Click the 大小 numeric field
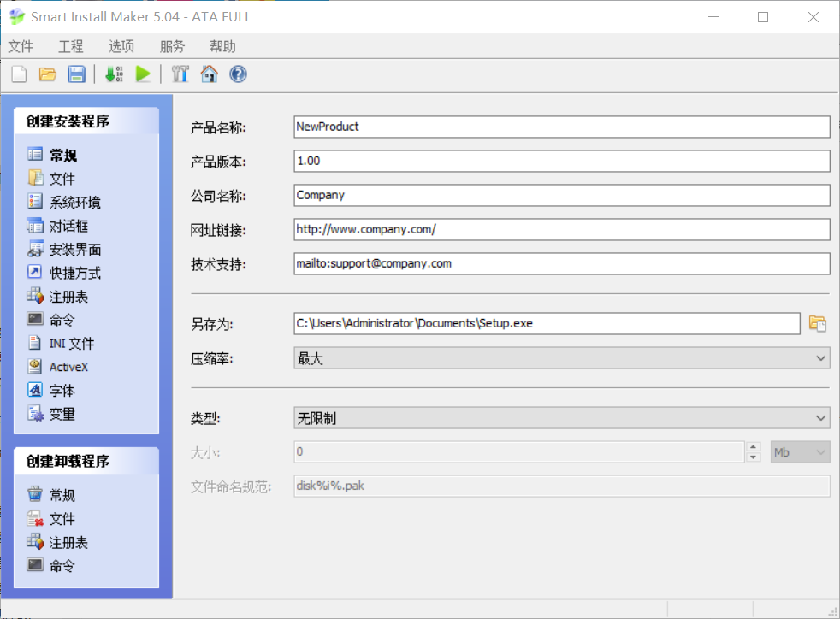Screen dimensions: 840x619 point(519,452)
